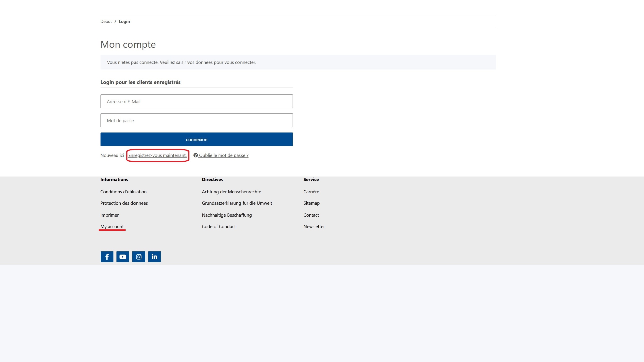Go to Début breadcrumb
The height and width of the screenshot is (362, 644).
pos(106,21)
